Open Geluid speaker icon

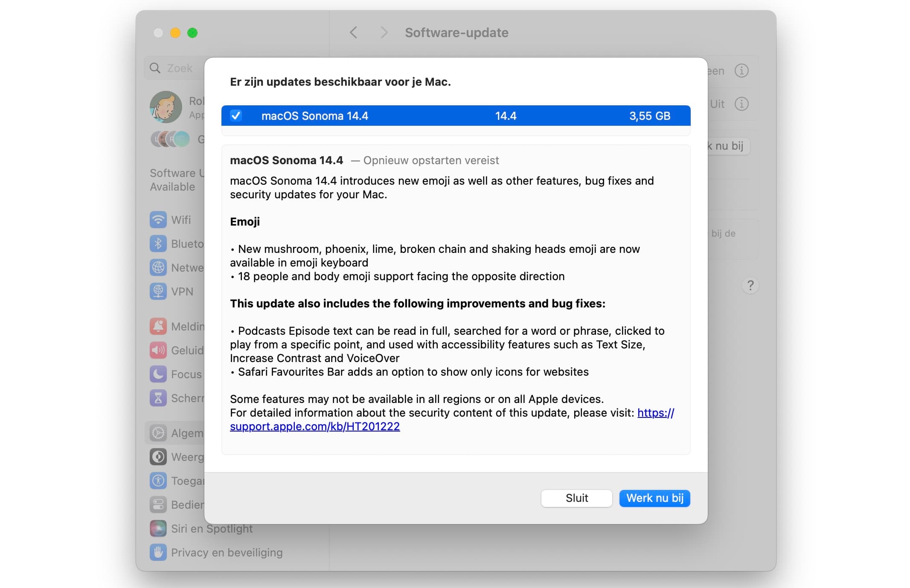coord(158,350)
